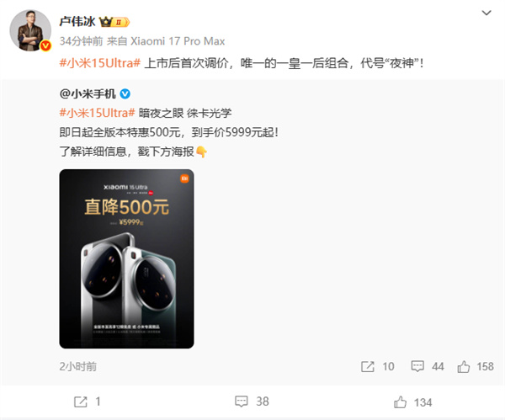Visit the @小米手机 account
This screenshot has width=505, height=420.
(88, 93)
